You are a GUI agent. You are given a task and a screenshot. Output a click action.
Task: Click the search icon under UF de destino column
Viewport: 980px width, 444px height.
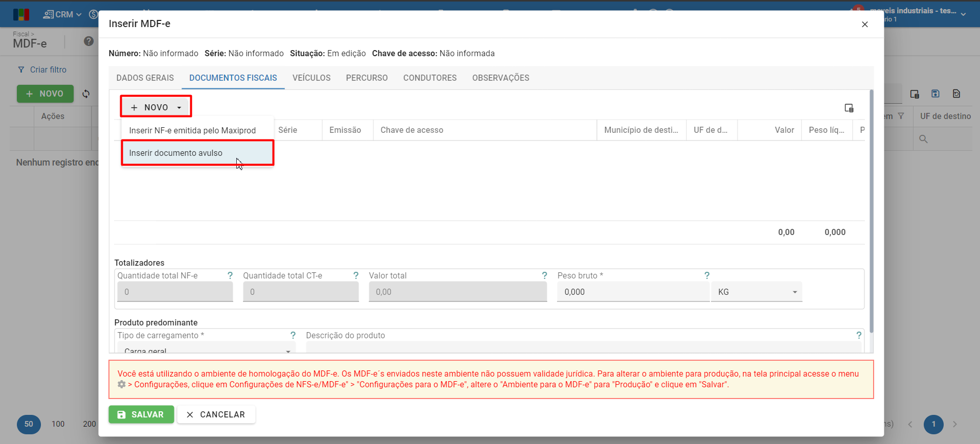[x=923, y=139]
